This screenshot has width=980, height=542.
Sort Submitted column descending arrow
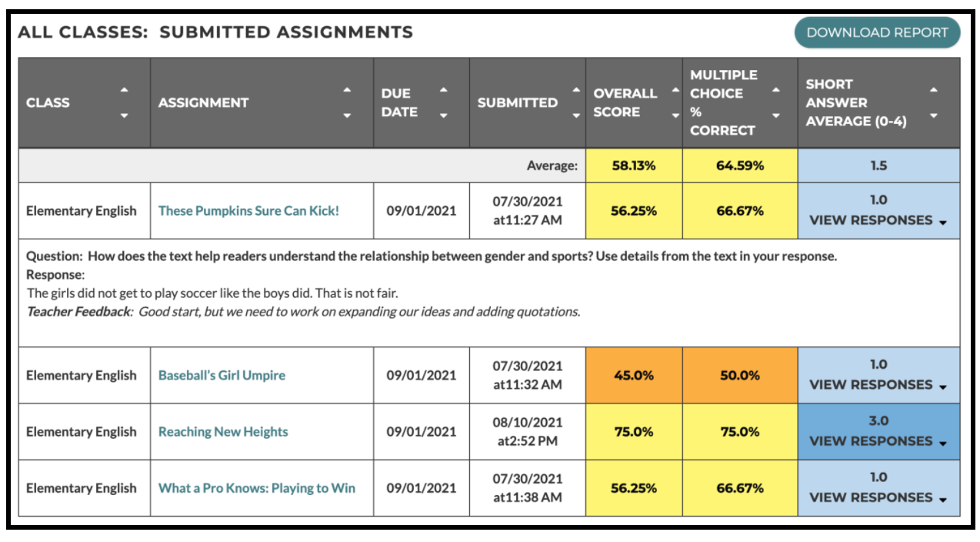coord(577,116)
